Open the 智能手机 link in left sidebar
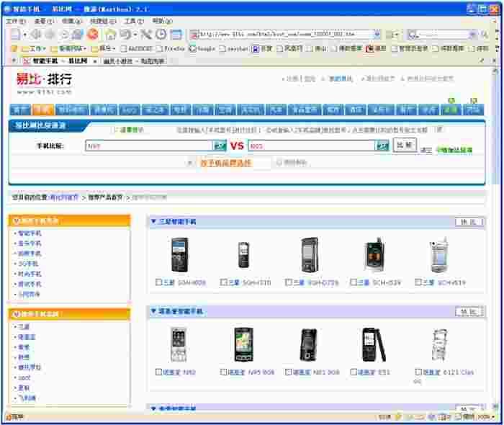The height and width of the screenshot is (425, 504). 30,233
